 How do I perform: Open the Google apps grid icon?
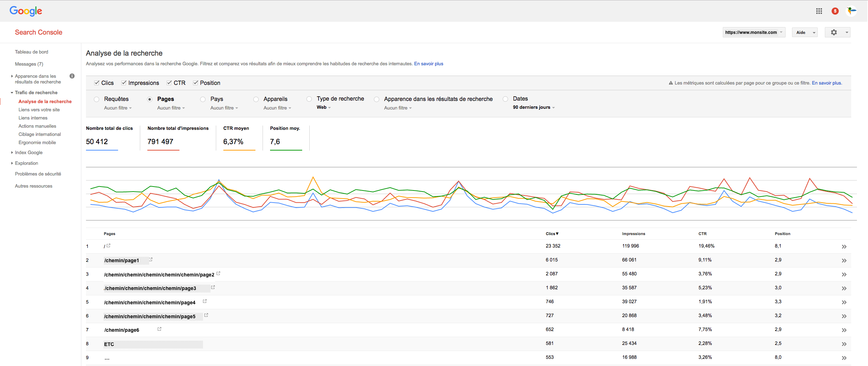[819, 11]
